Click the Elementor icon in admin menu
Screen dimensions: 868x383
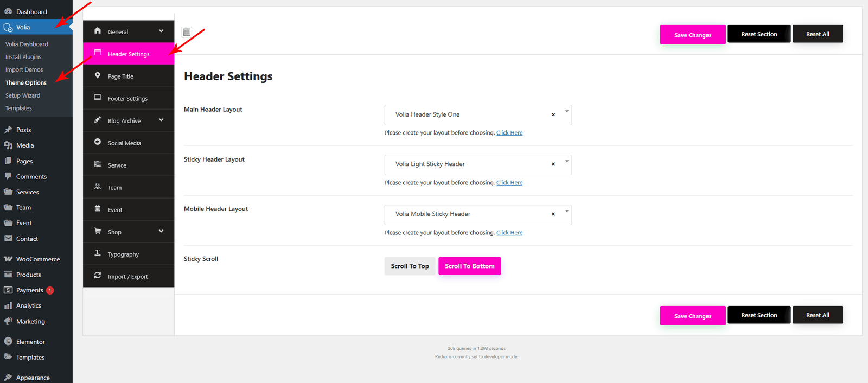[x=8, y=342]
